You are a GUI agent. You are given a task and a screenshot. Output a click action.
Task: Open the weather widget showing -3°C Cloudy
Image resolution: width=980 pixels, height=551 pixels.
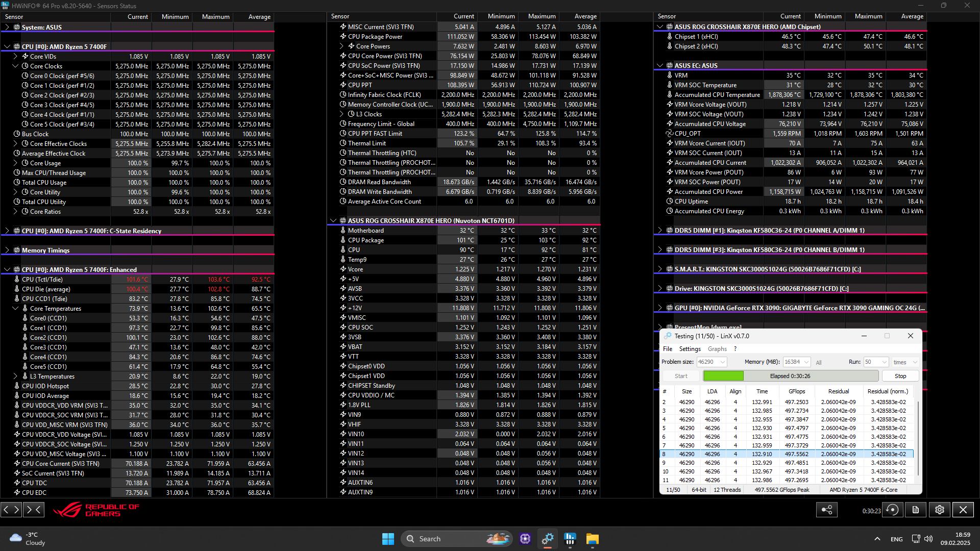tap(28, 539)
